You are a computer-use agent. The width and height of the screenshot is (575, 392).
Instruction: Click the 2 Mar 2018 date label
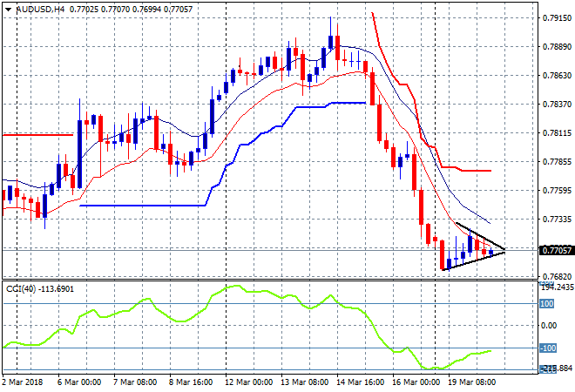(x=23, y=382)
